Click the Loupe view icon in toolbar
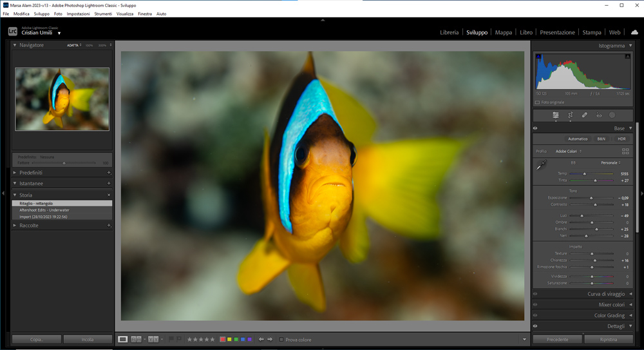 (123, 339)
